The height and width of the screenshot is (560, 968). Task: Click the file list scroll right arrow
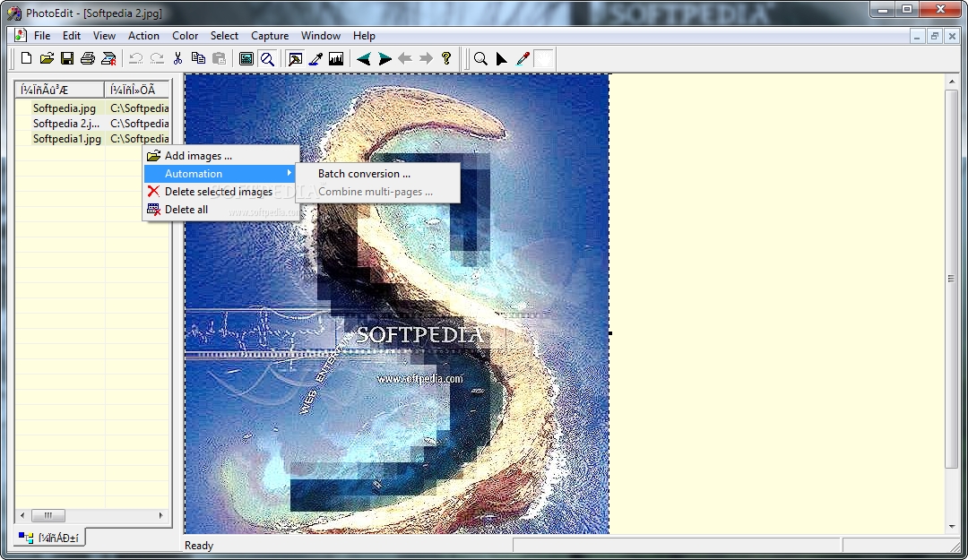tap(161, 515)
